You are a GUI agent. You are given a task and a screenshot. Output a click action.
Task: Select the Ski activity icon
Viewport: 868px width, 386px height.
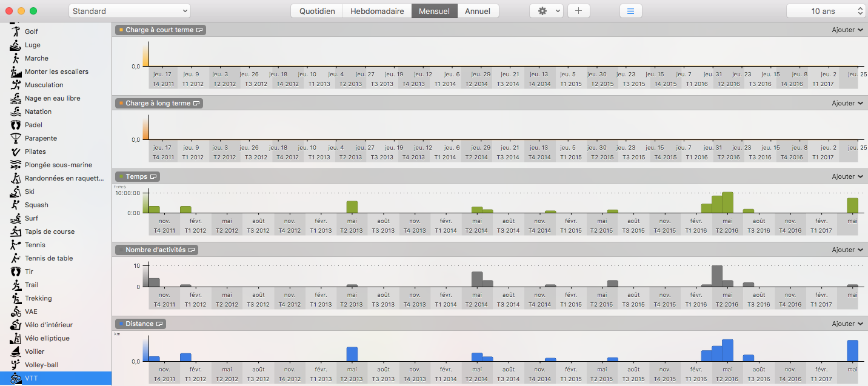pyautogui.click(x=16, y=191)
